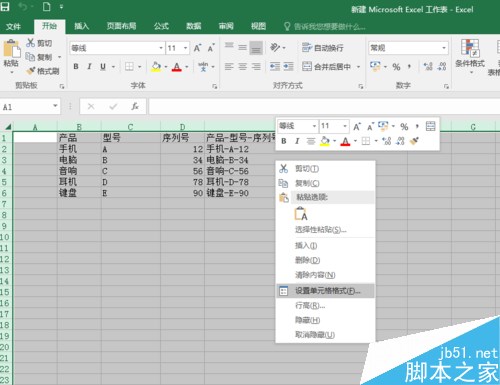The image size is (500, 385).
Task: Toggle Italic in the mini toolbar
Action: click(297, 141)
